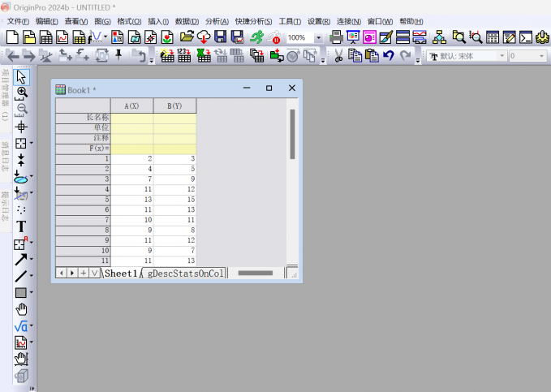Click the Import single ASCII icon
The image size is (551, 392).
click(x=183, y=55)
